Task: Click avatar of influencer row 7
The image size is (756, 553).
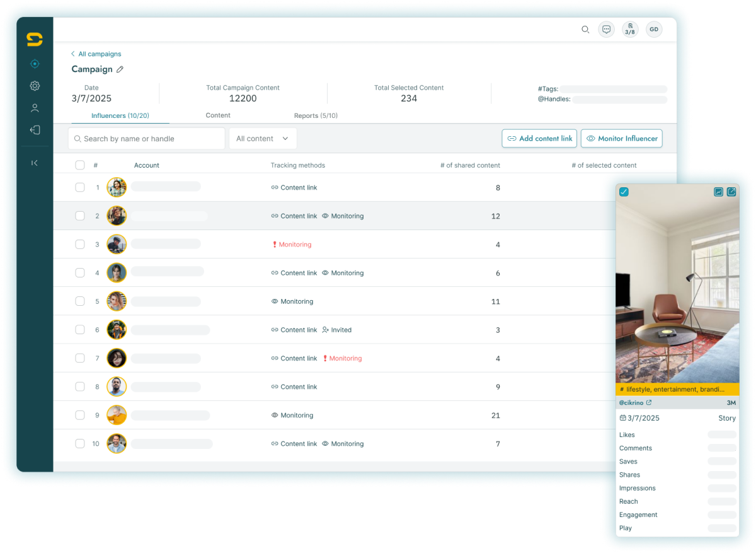Action: [117, 358]
